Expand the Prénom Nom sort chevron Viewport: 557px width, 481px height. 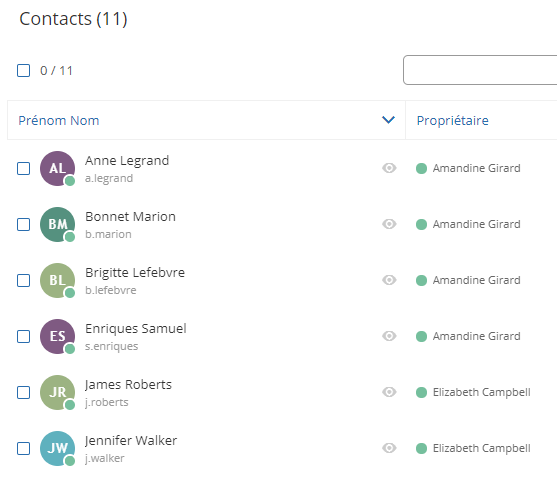coord(388,120)
